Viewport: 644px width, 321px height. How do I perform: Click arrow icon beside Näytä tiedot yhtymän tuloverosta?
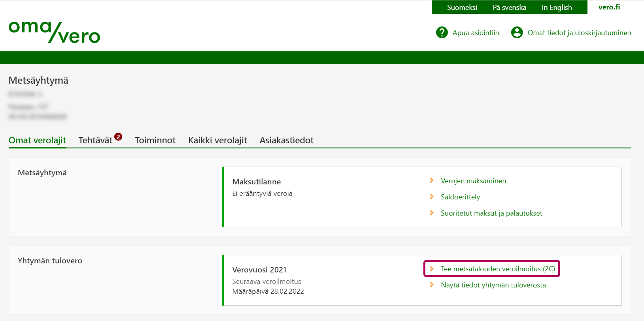(x=432, y=285)
